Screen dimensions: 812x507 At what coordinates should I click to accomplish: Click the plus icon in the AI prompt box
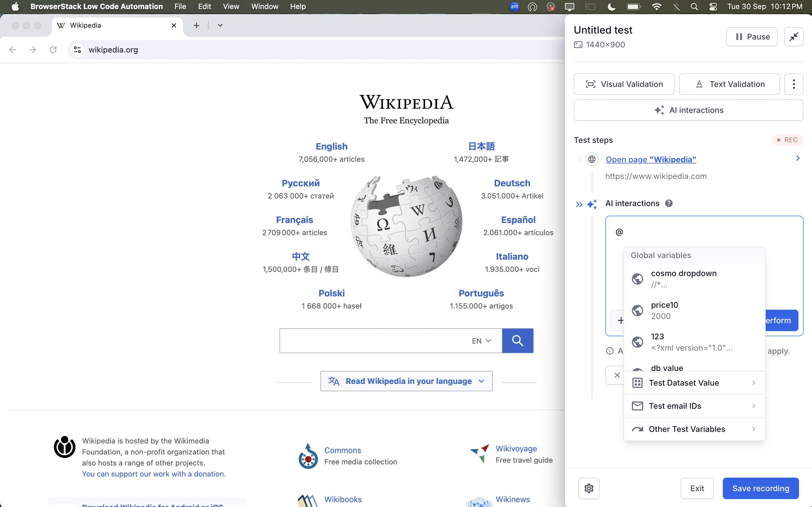[x=620, y=320]
